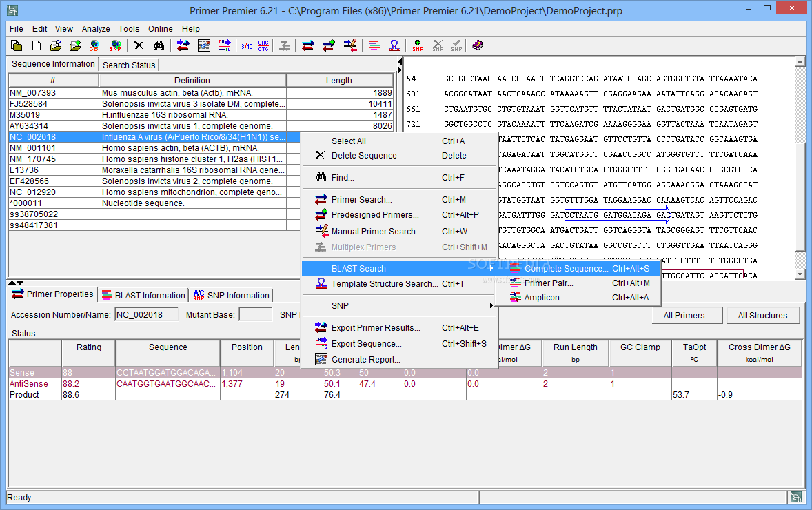Click the Length column header

click(x=339, y=80)
